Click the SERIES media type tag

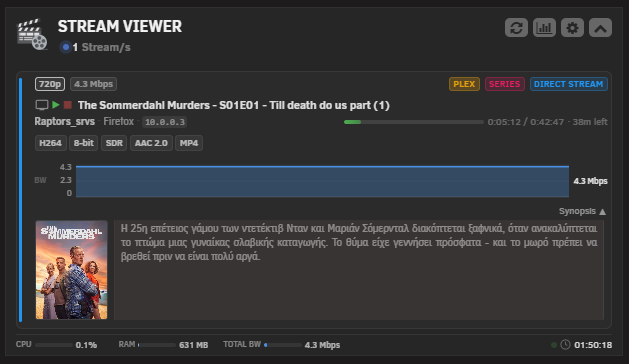505,84
